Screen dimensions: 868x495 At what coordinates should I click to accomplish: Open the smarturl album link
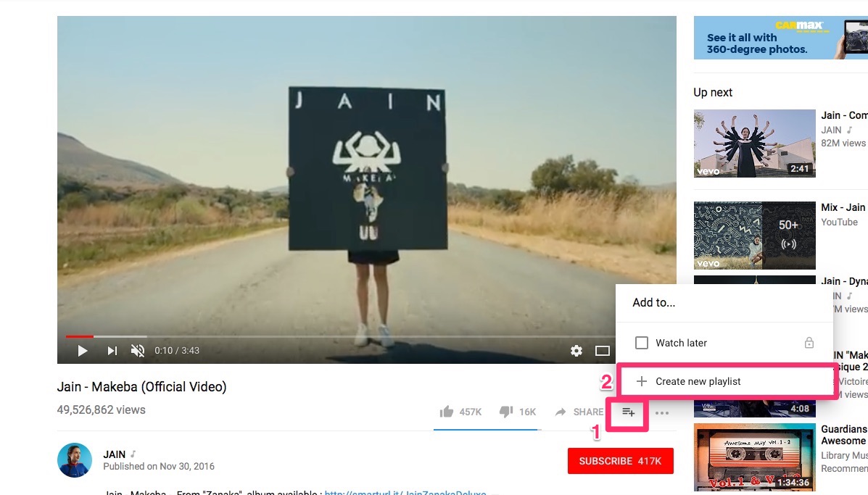[x=405, y=491]
